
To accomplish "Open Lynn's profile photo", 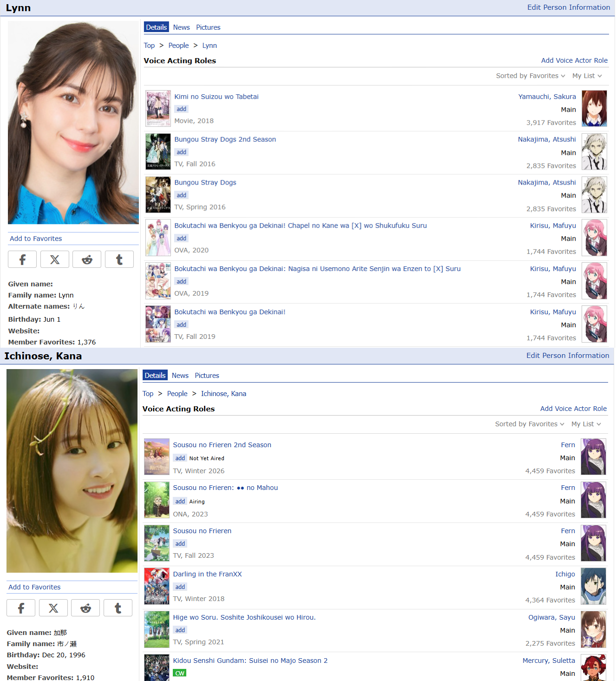I will tap(73, 123).
